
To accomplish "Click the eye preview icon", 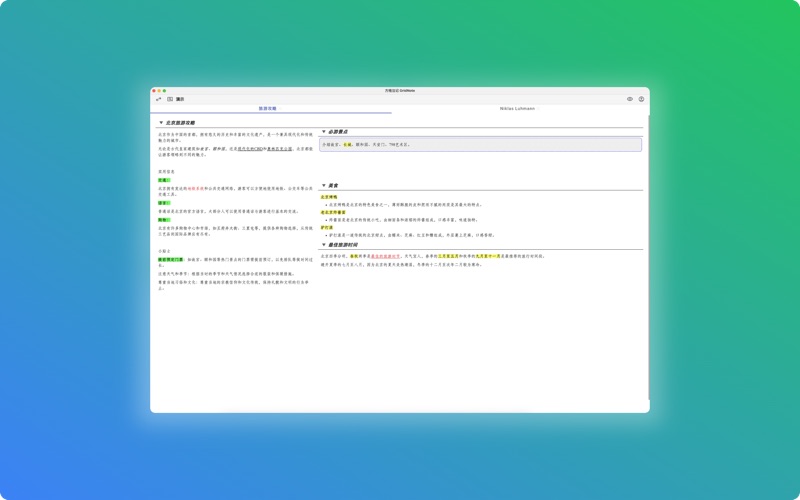I will click(630, 99).
